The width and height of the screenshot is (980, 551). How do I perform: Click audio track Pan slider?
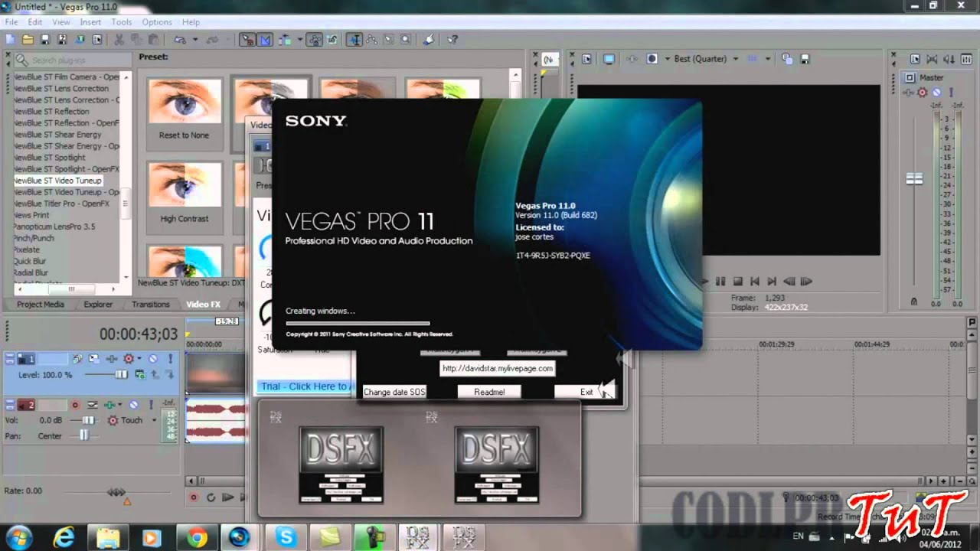tap(83, 436)
